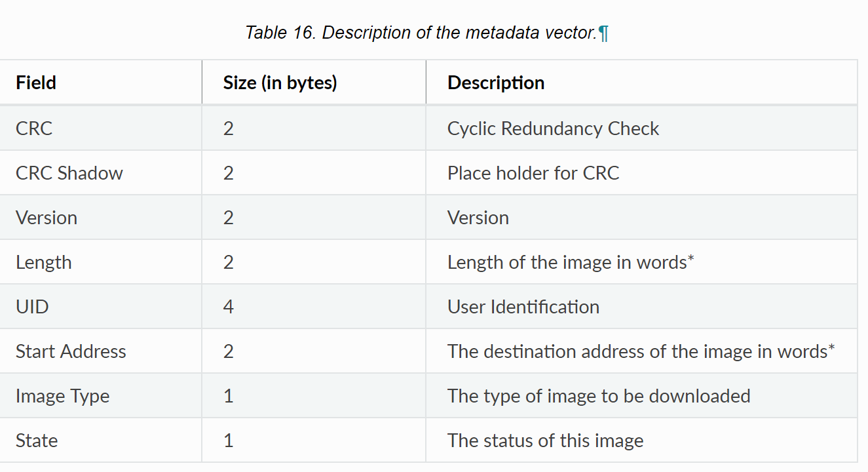Click the size value 4 for UID
868x472 pixels.
point(228,307)
